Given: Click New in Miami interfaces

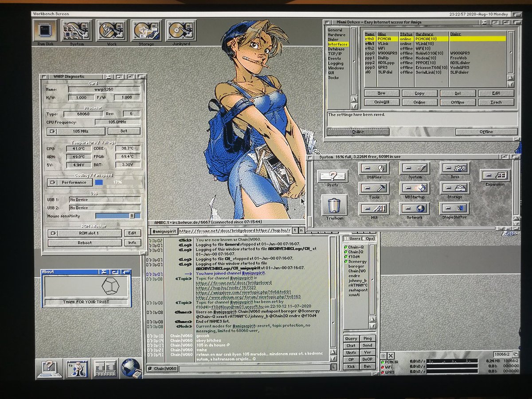Looking at the screenshot, I should click(381, 94).
